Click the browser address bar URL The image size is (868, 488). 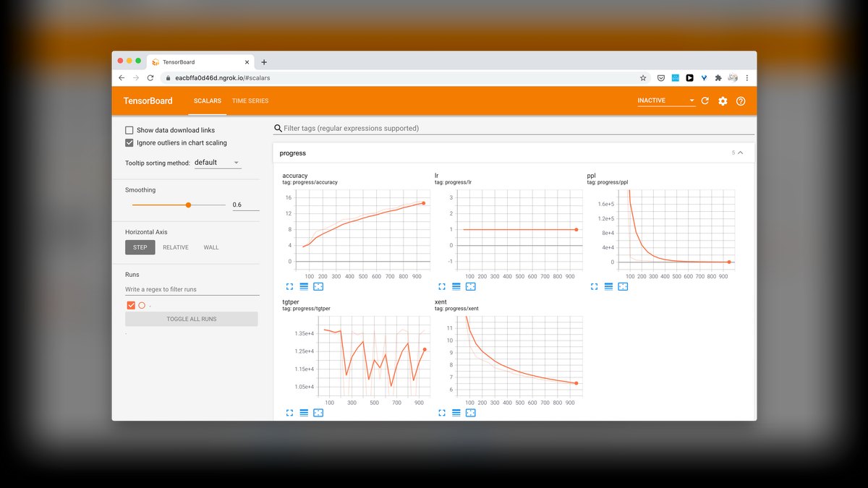tap(223, 77)
